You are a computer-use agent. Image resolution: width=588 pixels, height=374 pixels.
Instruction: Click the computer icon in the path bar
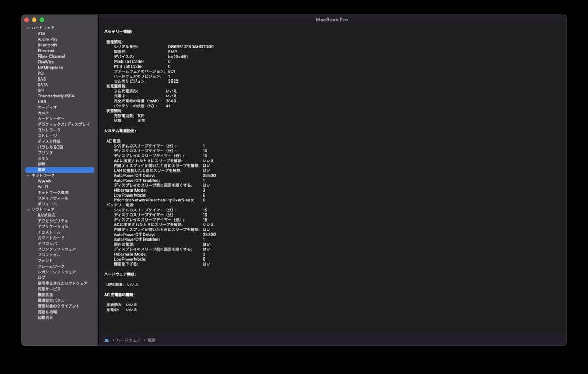107,340
